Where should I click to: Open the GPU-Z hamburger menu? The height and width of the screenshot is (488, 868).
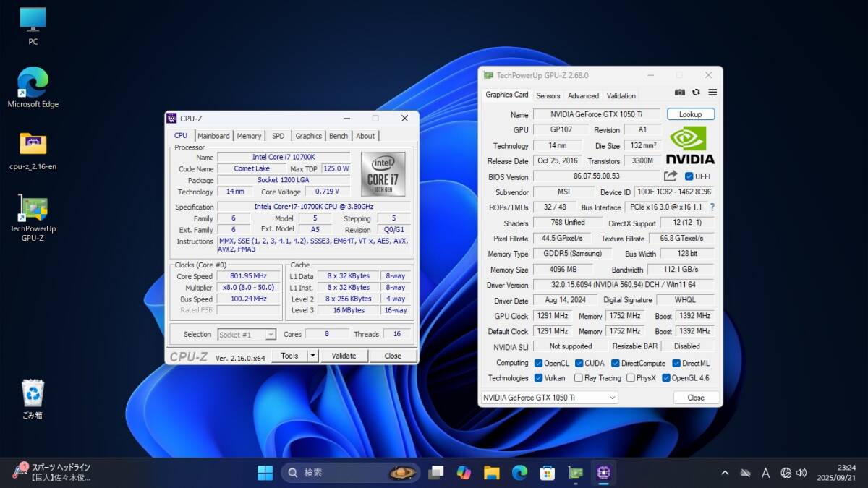(x=712, y=93)
